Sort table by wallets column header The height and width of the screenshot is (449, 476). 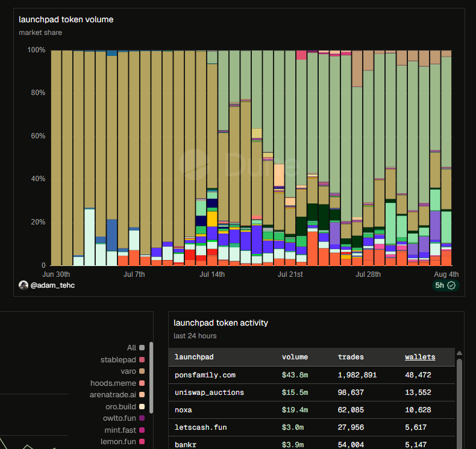[420, 357]
